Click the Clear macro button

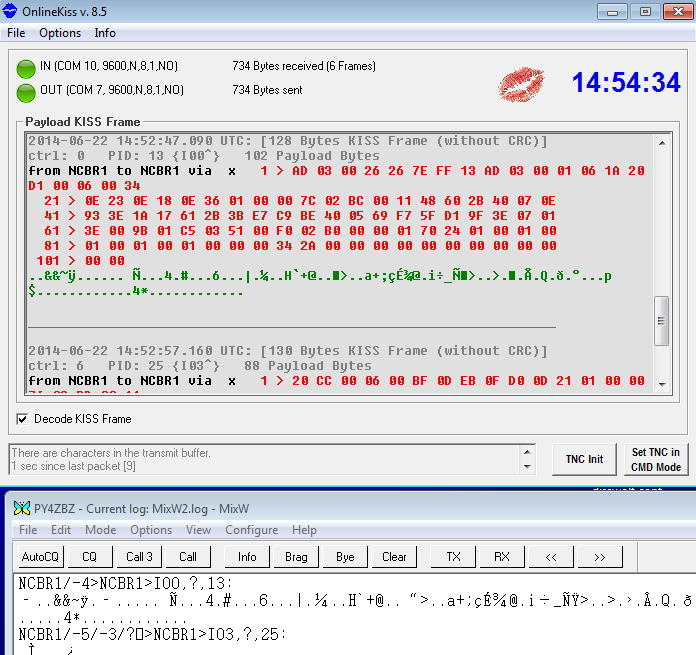point(394,556)
